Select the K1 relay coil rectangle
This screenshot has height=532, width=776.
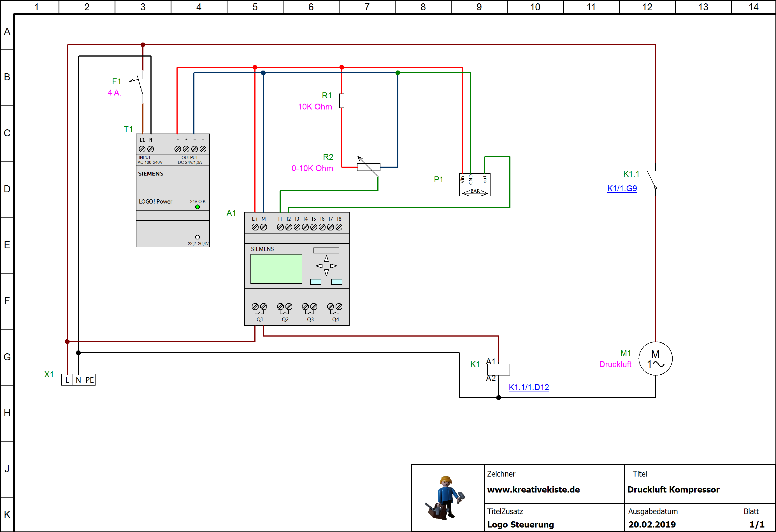point(498,370)
